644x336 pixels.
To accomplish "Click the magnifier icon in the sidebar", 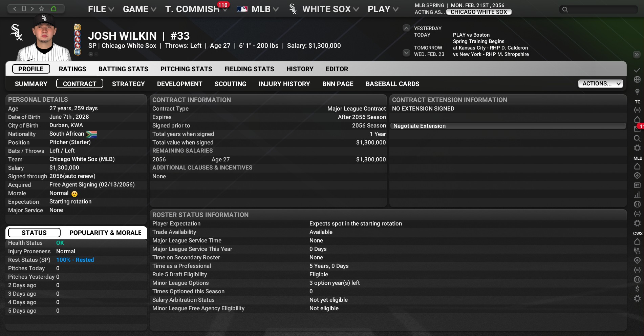I will pyautogui.click(x=637, y=138).
